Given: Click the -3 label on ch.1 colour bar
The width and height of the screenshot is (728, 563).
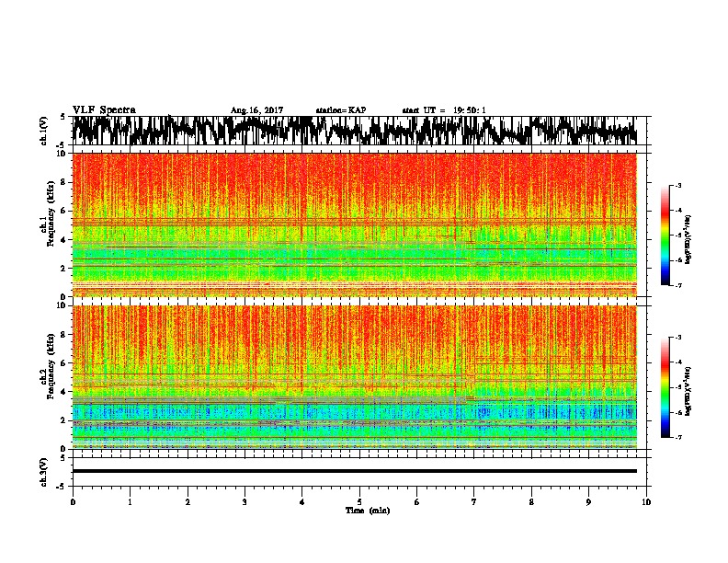Looking at the screenshot, I should (678, 185).
